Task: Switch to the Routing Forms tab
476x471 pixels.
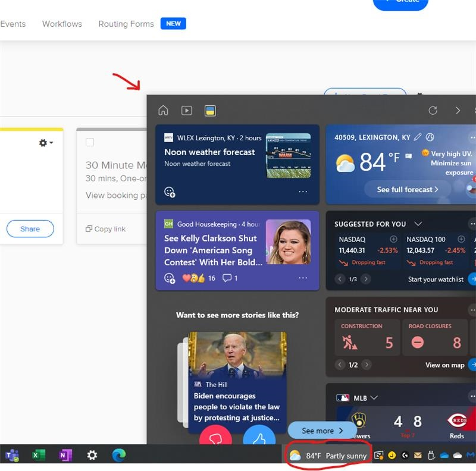Action: (126, 24)
